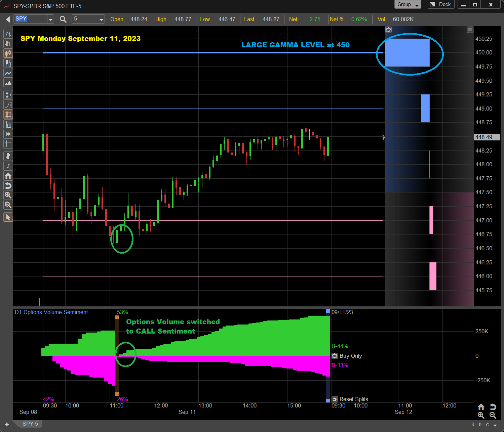Image resolution: width=504 pixels, height=432 pixels.
Task: Open gamma levels panel gear settings
Action: (x=388, y=30)
